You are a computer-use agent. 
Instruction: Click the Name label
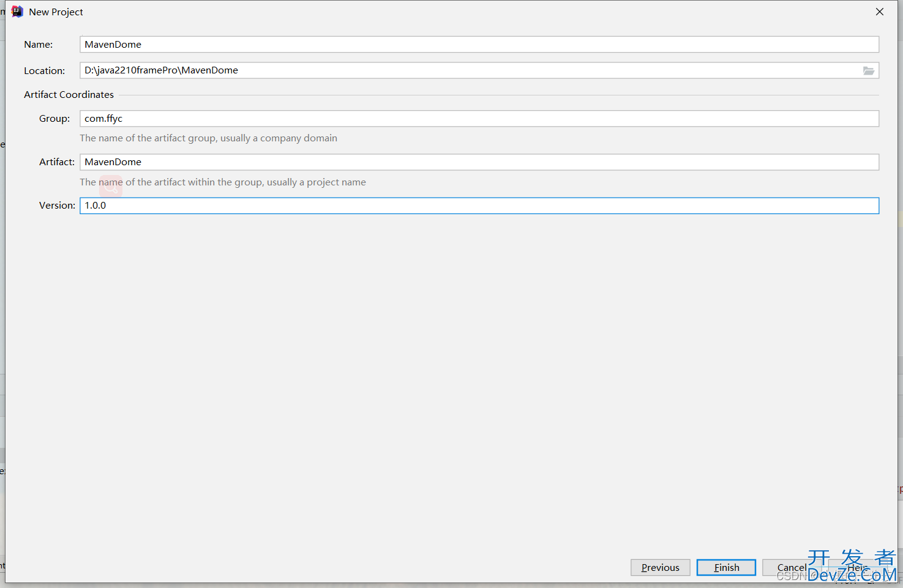[x=38, y=45]
